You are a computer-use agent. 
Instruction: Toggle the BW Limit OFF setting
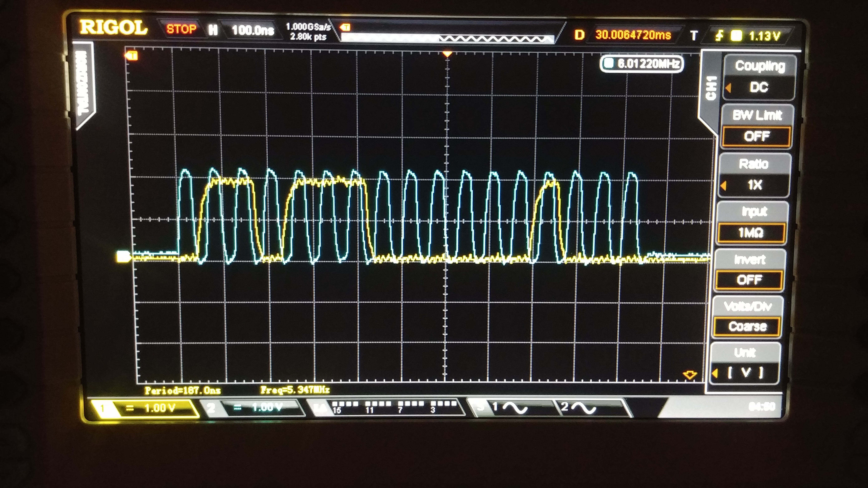click(x=757, y=136)
